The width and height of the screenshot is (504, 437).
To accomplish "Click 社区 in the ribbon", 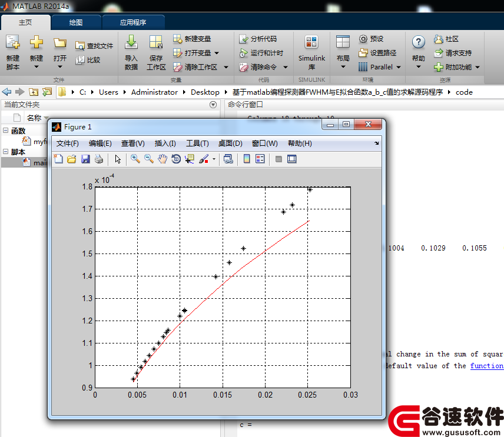I will (x=446, y=39).
